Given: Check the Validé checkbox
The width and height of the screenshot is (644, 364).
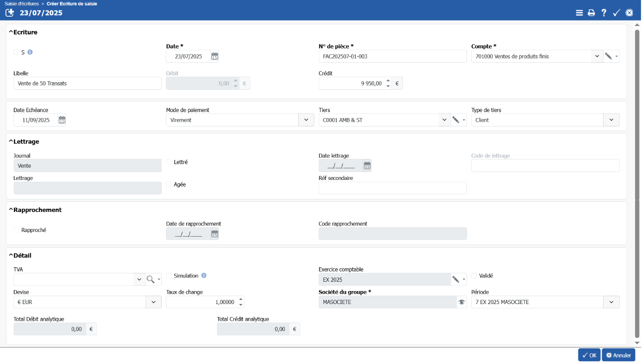Looking at the screenshot, I should point(474,276).
